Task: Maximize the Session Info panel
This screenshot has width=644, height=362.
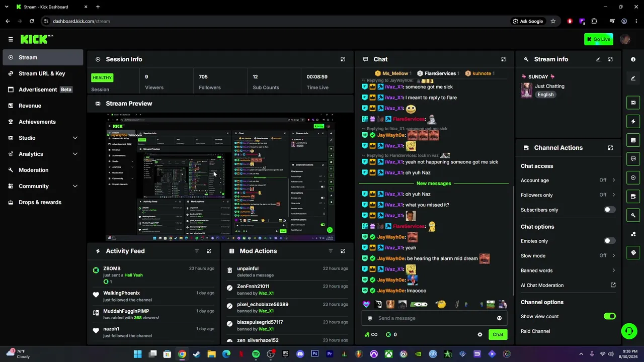Action: (x=343, y=59)
